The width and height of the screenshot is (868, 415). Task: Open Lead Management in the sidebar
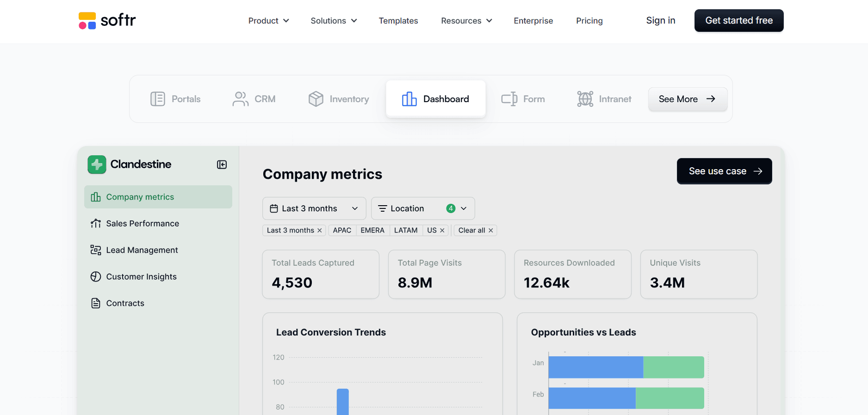click(158, 250)
